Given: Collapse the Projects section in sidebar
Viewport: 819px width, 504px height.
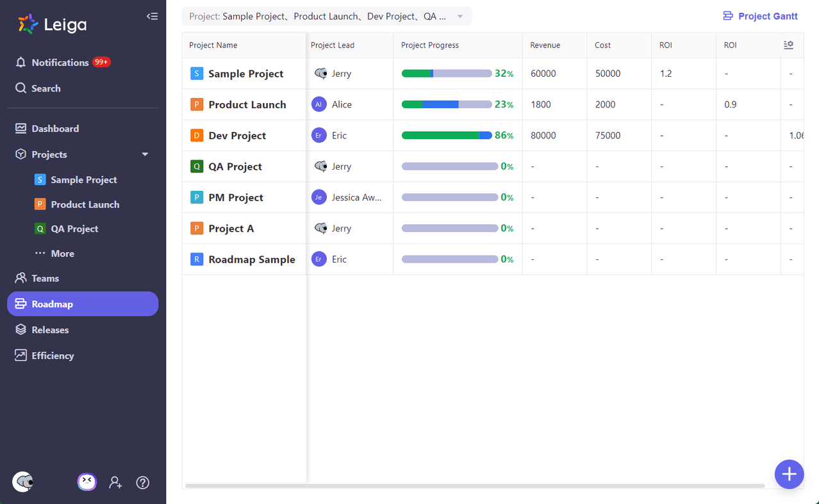Looking at the screenshot, I should [145, 154].
